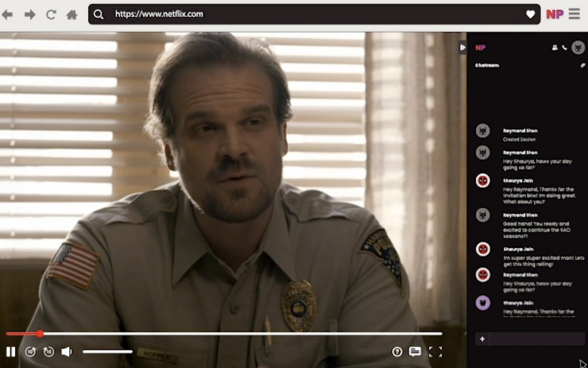Screen dimensions: 588x368
Task: Open the browser home page icon
Action: coord(72,15)
